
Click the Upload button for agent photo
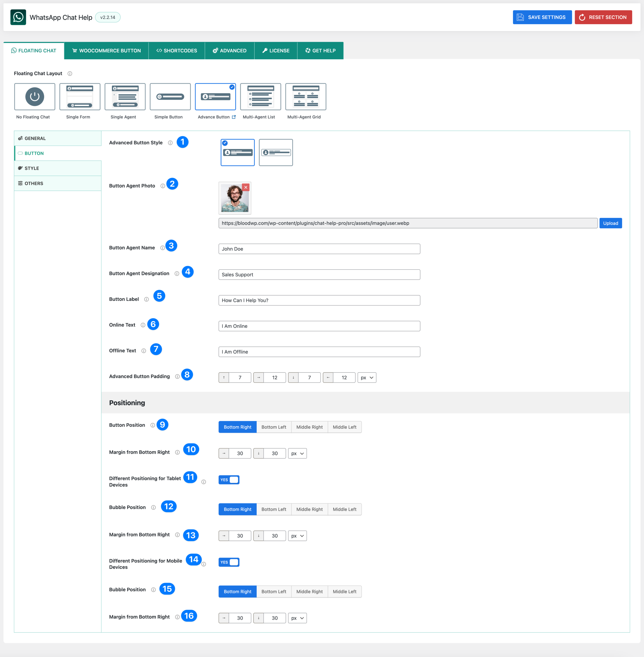pos(610,223)
